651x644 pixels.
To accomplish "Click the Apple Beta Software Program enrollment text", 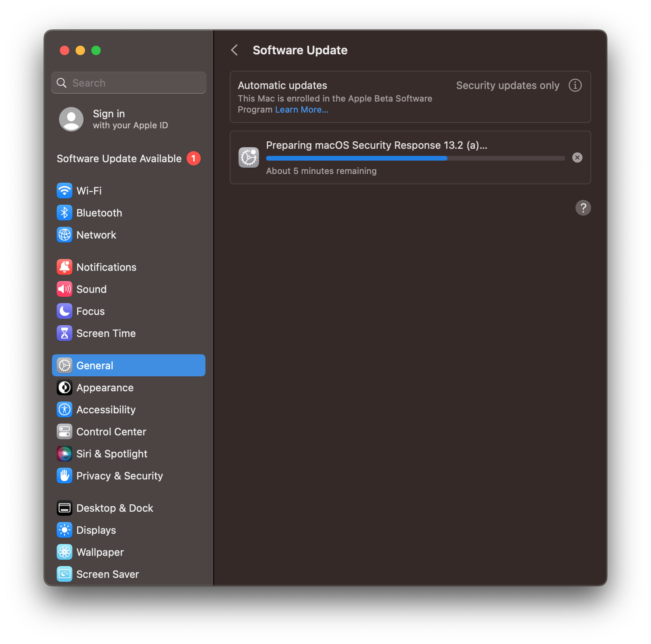I will pos(335,104).
